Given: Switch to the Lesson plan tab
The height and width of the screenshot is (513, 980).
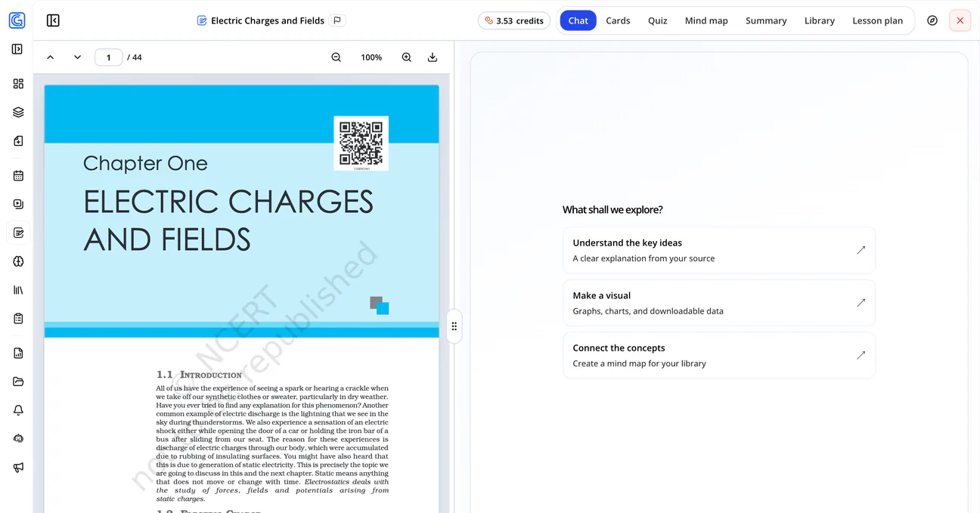Looking at the screenshot, I should click(x=878, y=20).
